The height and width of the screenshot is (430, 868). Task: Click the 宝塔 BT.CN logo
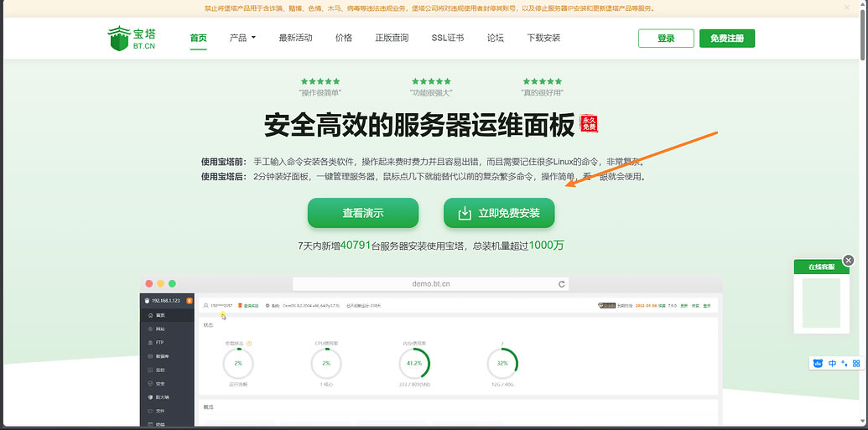pyautogui.click(x=132, y=39)
